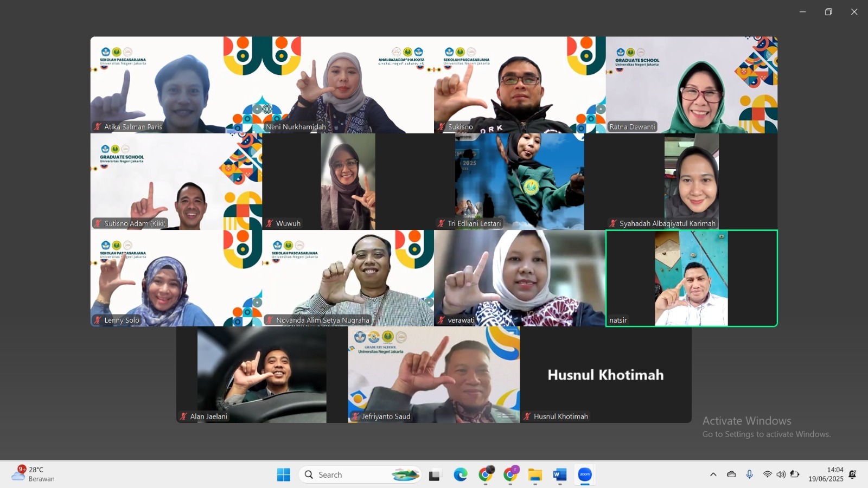Open File Explorer from the taskbar
The image size is (868, 488).
click(x=535, y=475)
